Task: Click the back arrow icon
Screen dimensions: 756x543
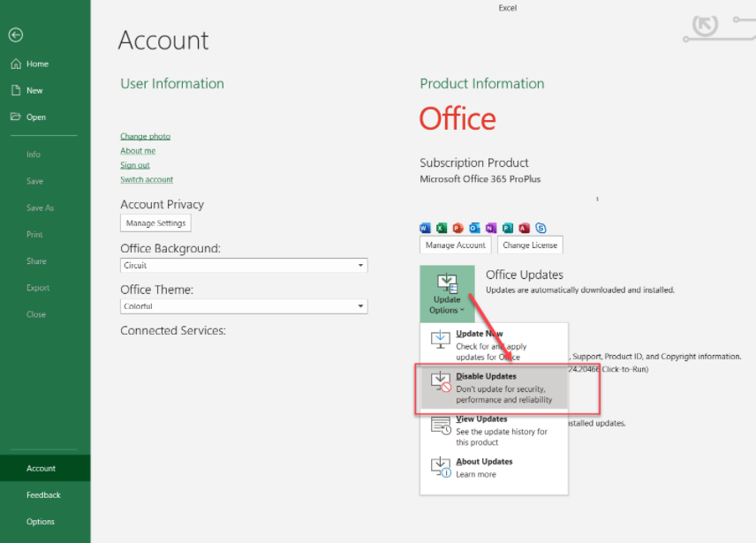Action: [15, 34]
